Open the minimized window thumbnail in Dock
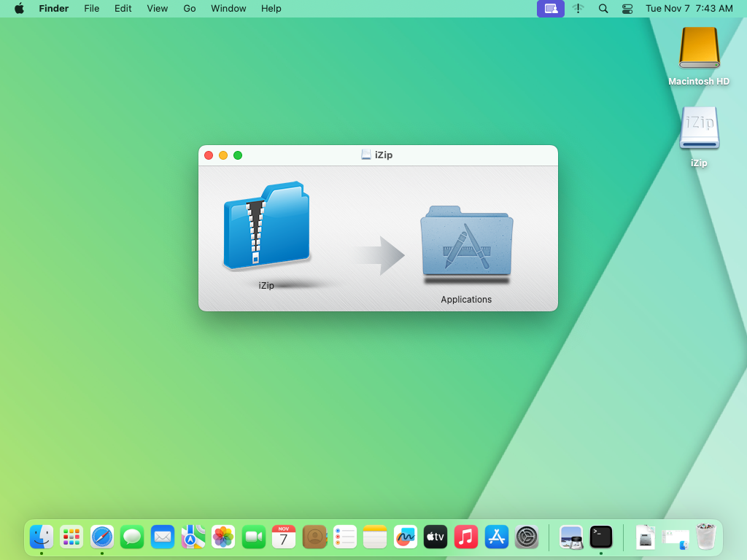The height and width of the screenshot is (560, 747). pyautogui.click(x=676, y=539)
